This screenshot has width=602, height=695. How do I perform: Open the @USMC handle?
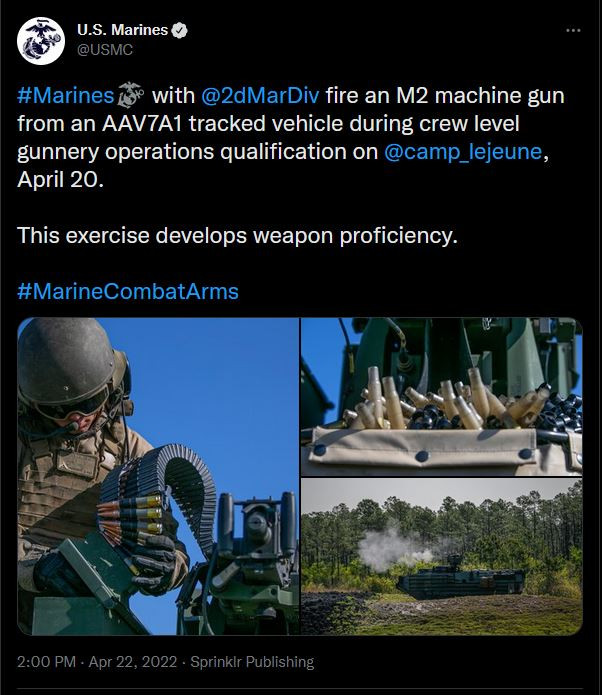coord(105,50)
